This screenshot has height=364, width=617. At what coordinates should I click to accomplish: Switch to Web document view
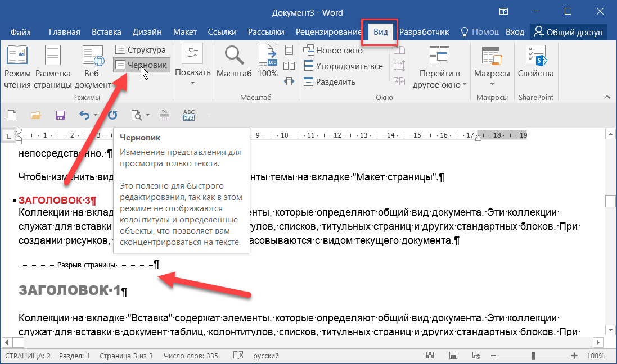click(93, 67)
